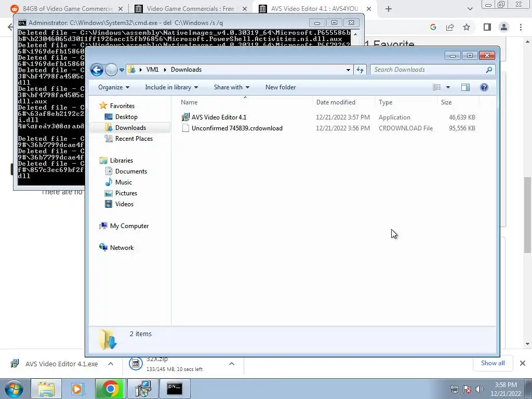
Task: Open Chrome three-dot menu
Action: click(x=521, y=27)
